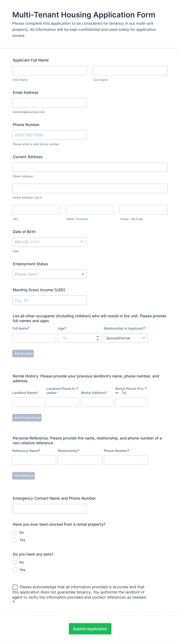Viewport: 178px width, 644px height.
Task: Increase the occupant Age value
Action: 97,336
